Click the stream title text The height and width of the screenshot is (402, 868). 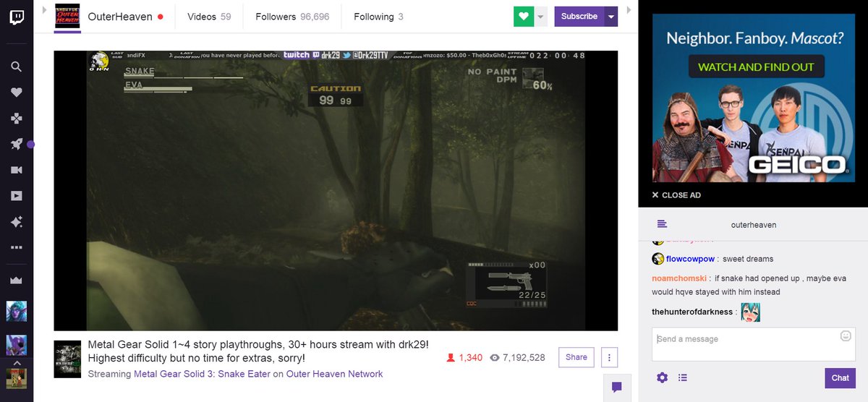(x=258, y=351)
